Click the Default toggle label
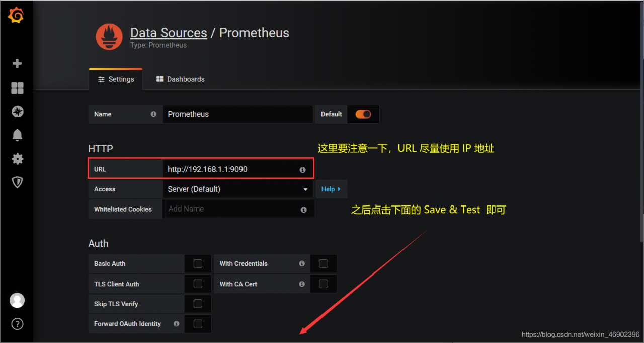This screenshot has width=644, height=343. pyautogui.click(x=332, y=114)
